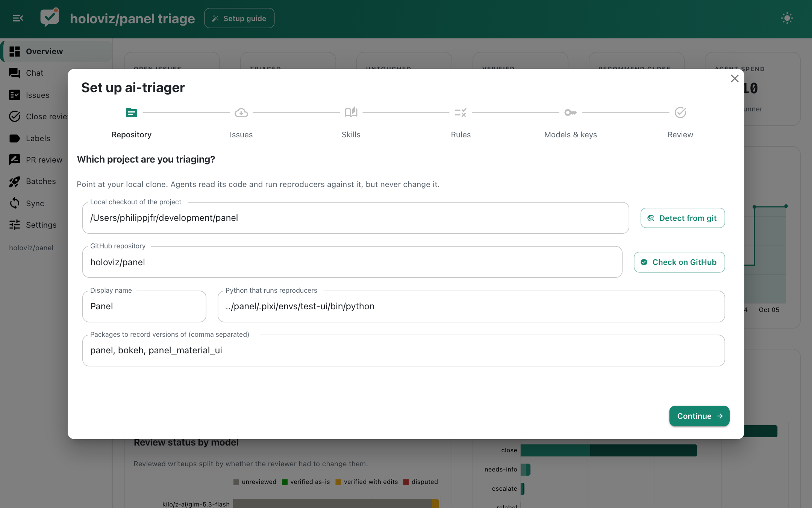Click the Skills step label
Image resolution: width=812 pixels, height=508 pixels.
(351, 135)
